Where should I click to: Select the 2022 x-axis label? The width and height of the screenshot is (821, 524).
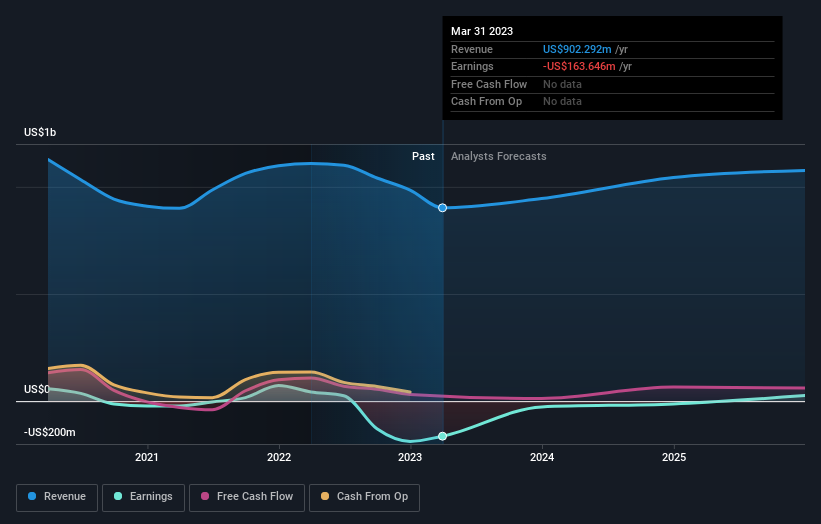(x=279, y=457)
